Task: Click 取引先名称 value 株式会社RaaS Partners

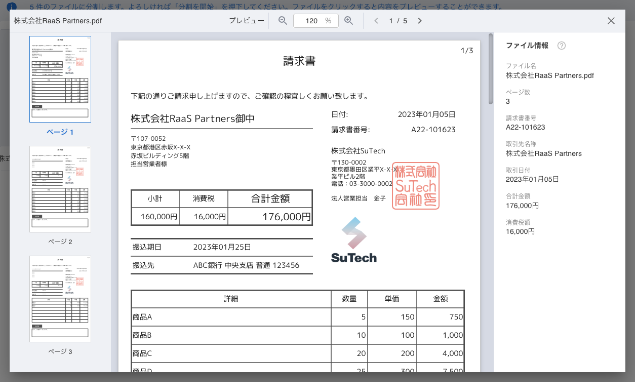Action: [x=543, y=153]
